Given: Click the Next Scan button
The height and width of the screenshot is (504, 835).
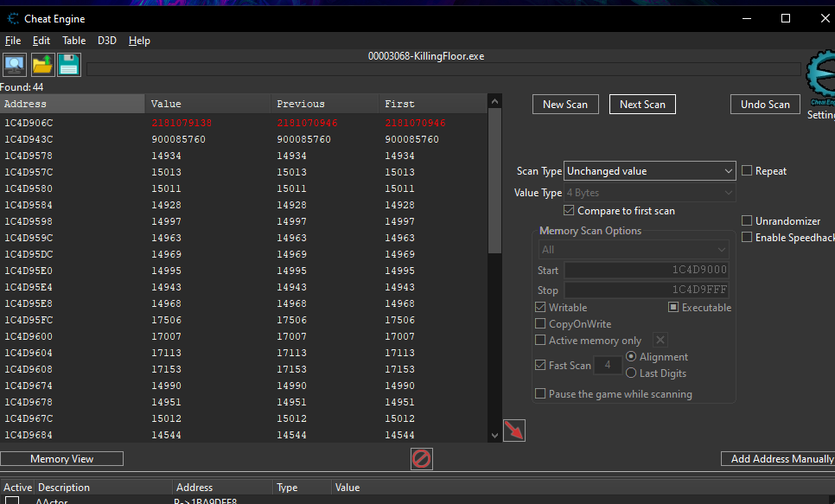Looking at the screenshot, I should pyautogui.click(x=642, y=105).
